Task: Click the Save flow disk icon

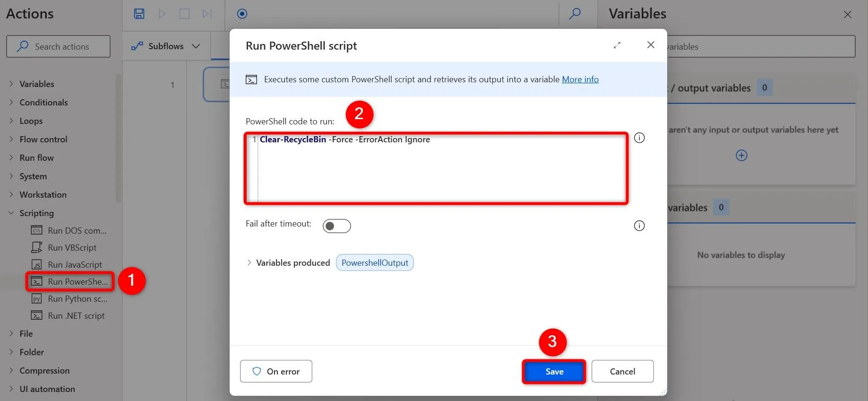Action: [139, 14]
